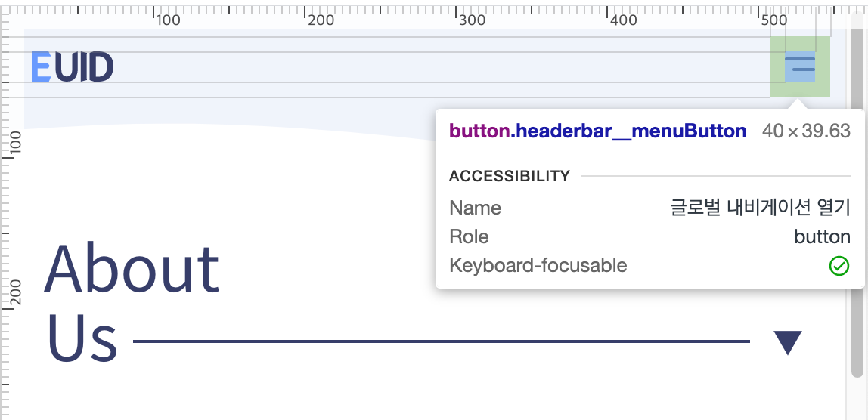
Task: Click the Role row label
Action: [469, 237]
